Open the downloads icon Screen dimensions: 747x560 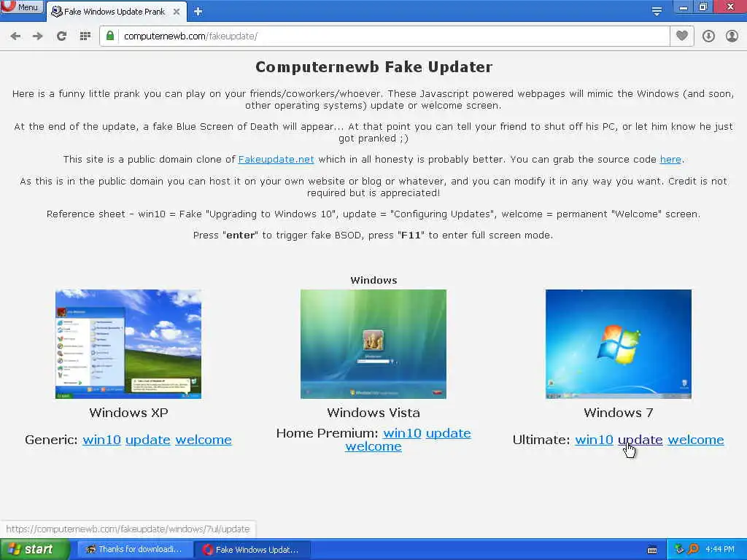click(x=708, y=36)
